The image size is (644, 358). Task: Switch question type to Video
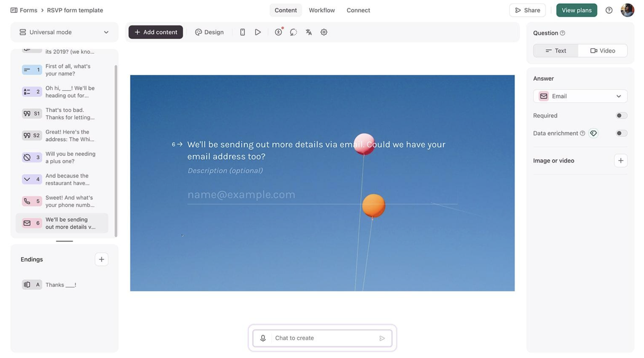coord(603,51)
